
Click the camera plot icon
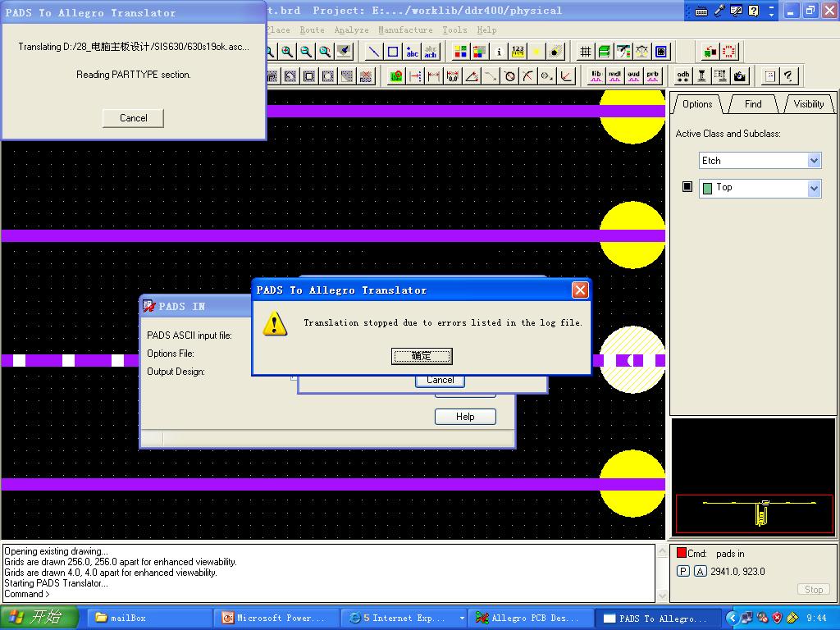click(740, 76)
